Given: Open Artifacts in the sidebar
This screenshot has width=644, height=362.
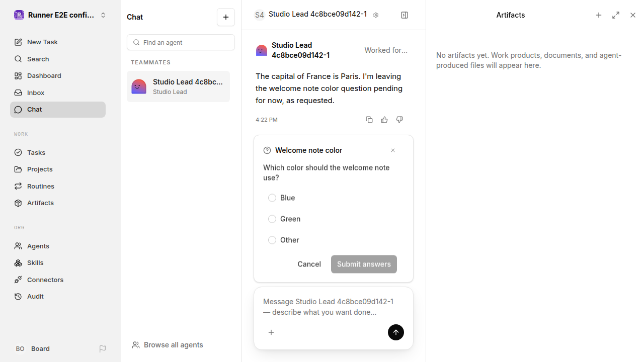Looking at the screenshot, I should (x=58, y=203).
